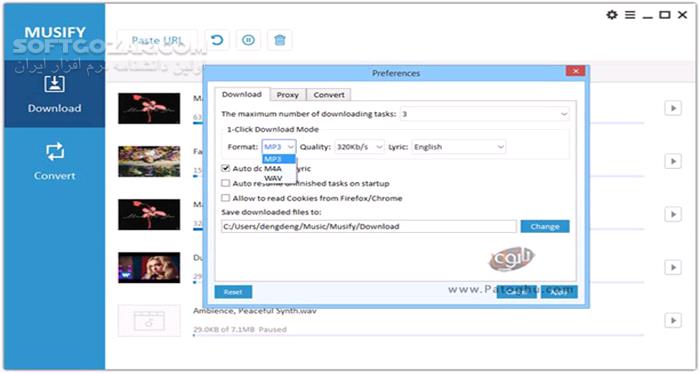Image resolution: width=700 pixels, height=373 pixels.
Task: Select WAV from the format list
Action: [279, 178]
